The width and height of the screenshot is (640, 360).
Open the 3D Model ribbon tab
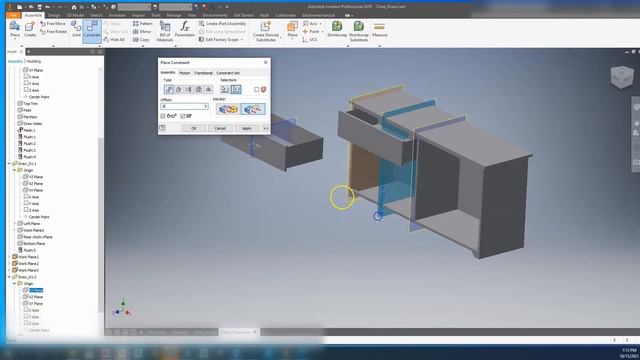pyautogui.click(x=76, y=15)
